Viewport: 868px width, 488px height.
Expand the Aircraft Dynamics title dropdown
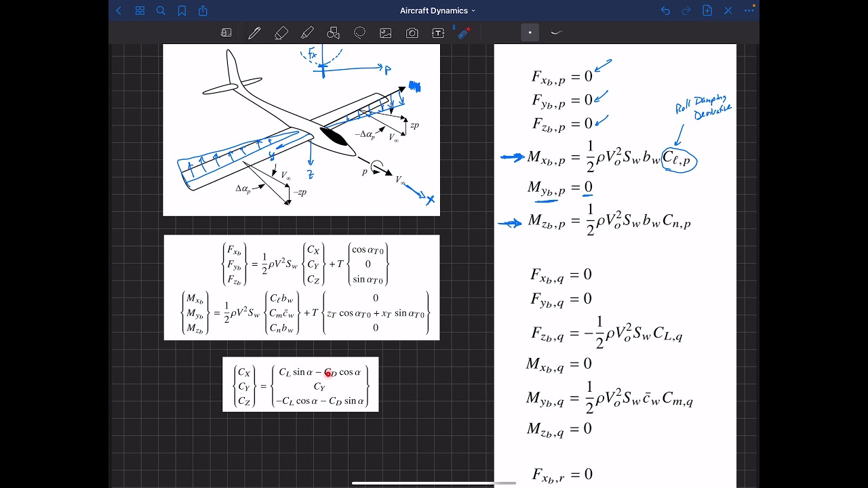click(x=437, y=11)
